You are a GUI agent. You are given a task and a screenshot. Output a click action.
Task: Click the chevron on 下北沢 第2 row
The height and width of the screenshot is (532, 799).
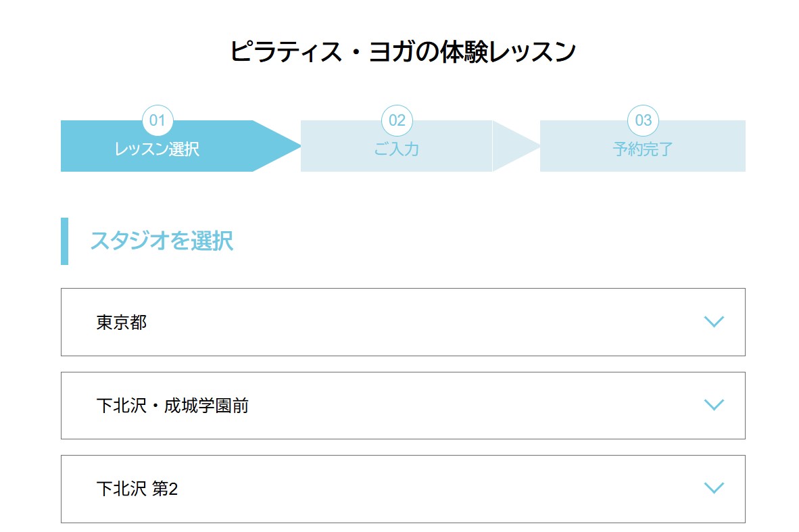click(x=714, y=488)
